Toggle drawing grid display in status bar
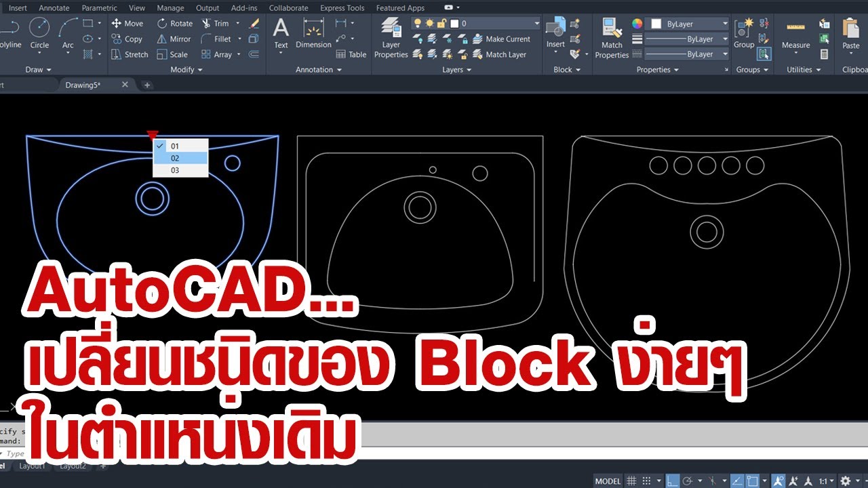This screenshot has height=488, width=868. pos(631,481)
